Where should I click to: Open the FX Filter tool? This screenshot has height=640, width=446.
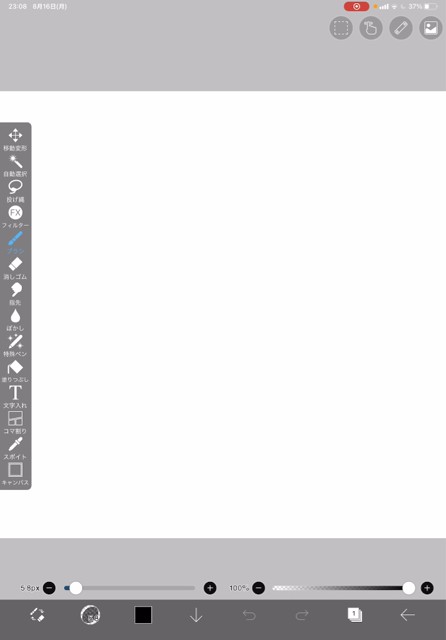pyautogui.click(x=15, y=217)
